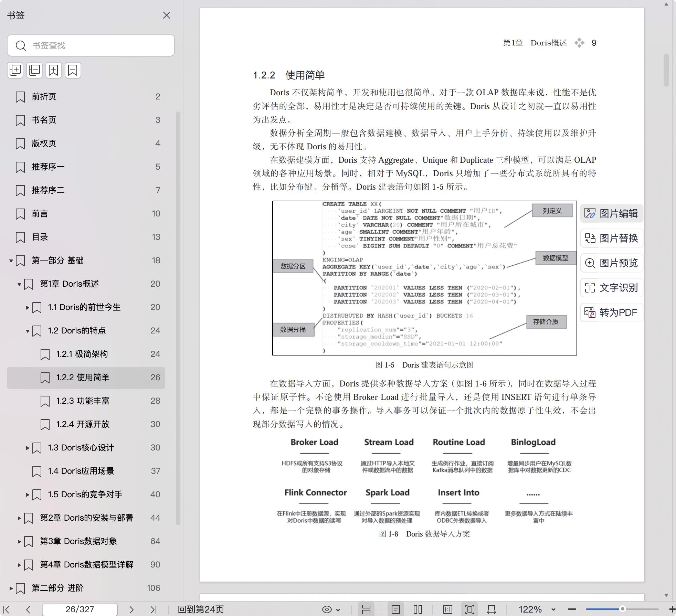The image size is (676, 616).
Task: Open the 版权页 bookmark
Action: [86, 144]
